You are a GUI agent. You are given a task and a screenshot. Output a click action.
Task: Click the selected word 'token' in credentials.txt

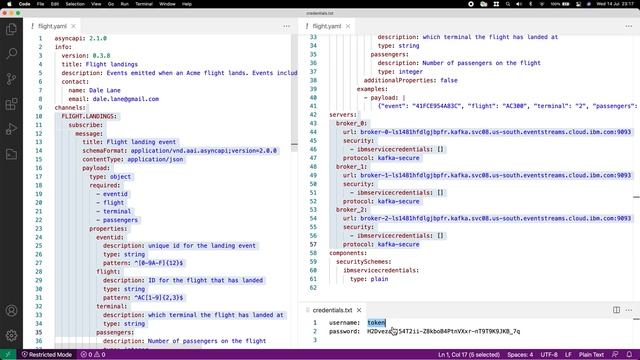pos(376,322)
